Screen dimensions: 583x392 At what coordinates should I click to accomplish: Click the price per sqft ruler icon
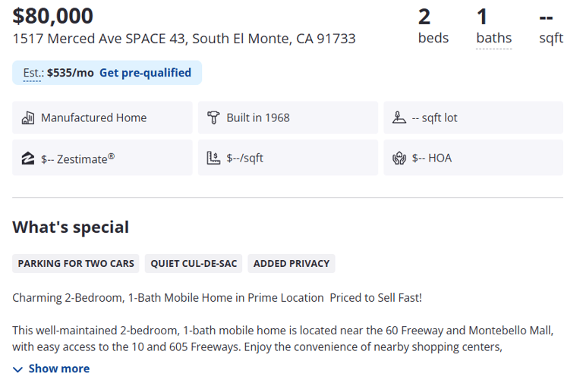pyautogui.click(x=213, y=158)
